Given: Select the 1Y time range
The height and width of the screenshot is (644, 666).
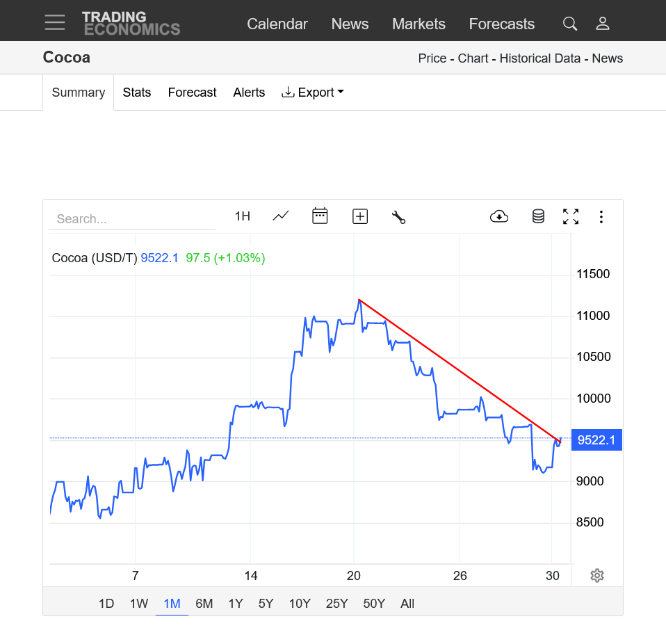Looking at the screenshot, I should [236, 604].
